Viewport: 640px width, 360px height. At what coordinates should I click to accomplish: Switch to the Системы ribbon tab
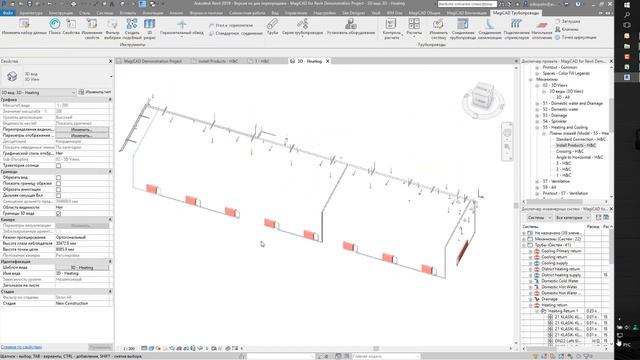105,13
